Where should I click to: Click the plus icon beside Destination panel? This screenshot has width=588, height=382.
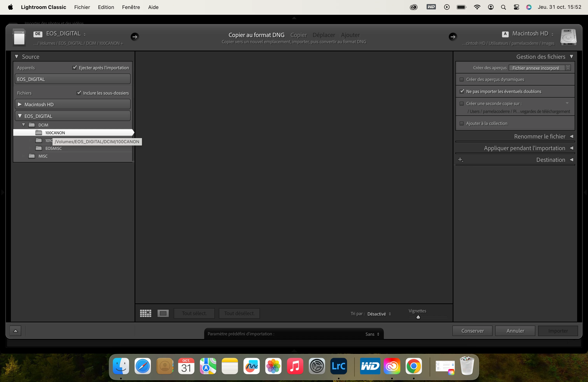[460, 160]
